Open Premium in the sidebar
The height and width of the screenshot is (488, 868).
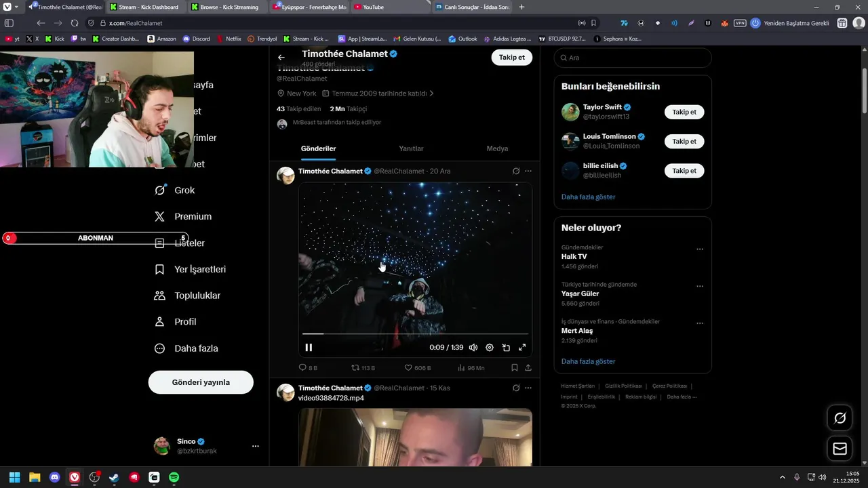183,217
